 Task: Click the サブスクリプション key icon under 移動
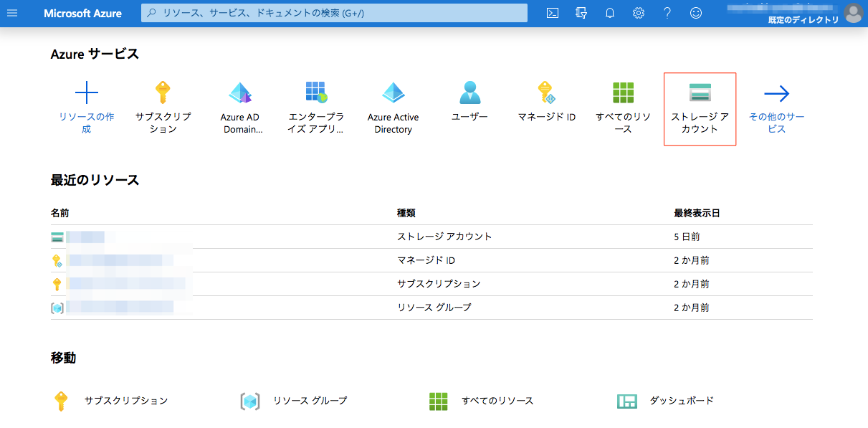tap(62, 401)
